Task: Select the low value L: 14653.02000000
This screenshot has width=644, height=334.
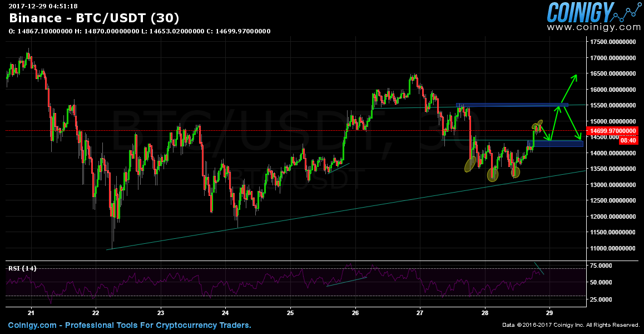Action: click(172, 31)
